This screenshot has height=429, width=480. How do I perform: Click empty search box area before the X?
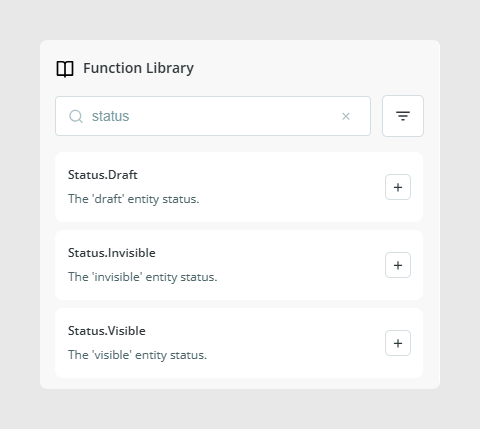233,116
